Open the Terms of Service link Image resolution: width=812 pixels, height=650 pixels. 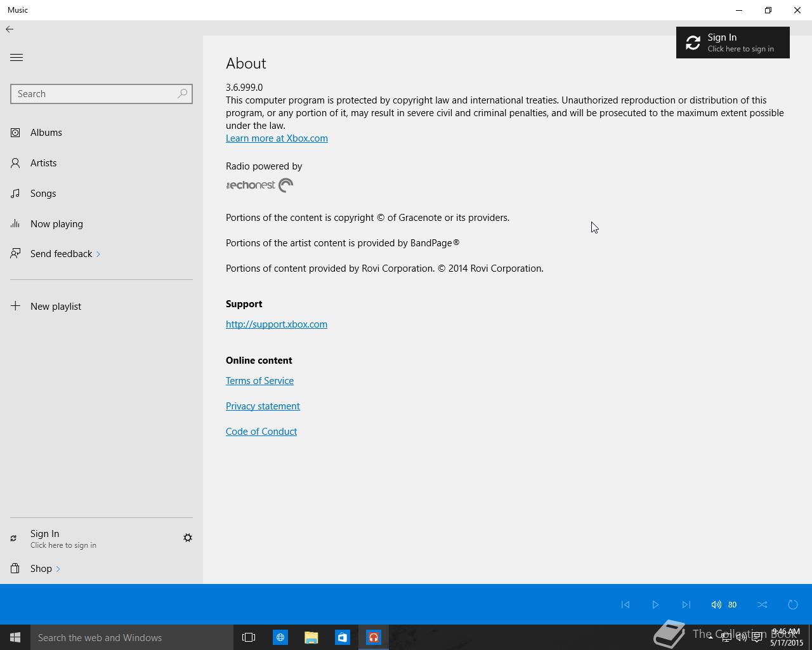point(259,381)
